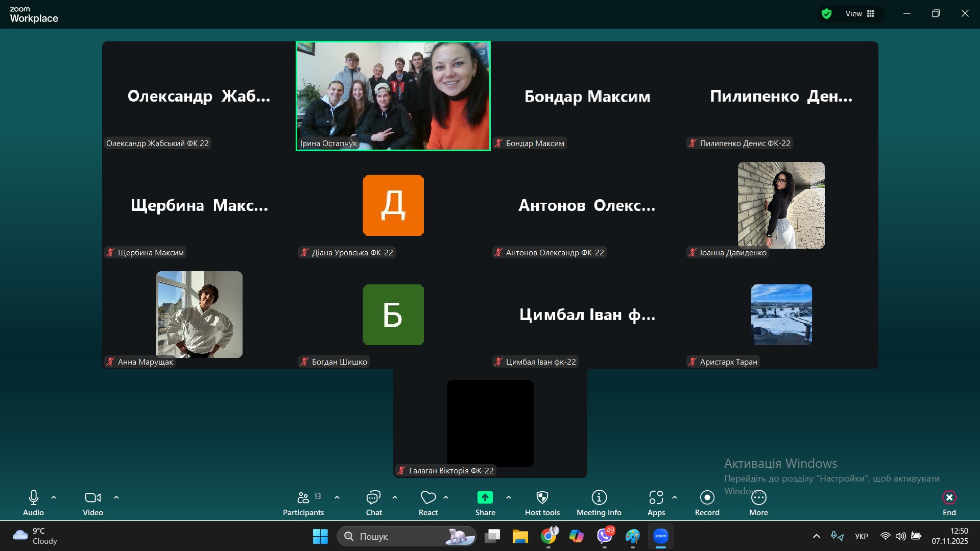The image size is (980, 551).
Task: End the meeting
Action: click(x=948, y=502)
